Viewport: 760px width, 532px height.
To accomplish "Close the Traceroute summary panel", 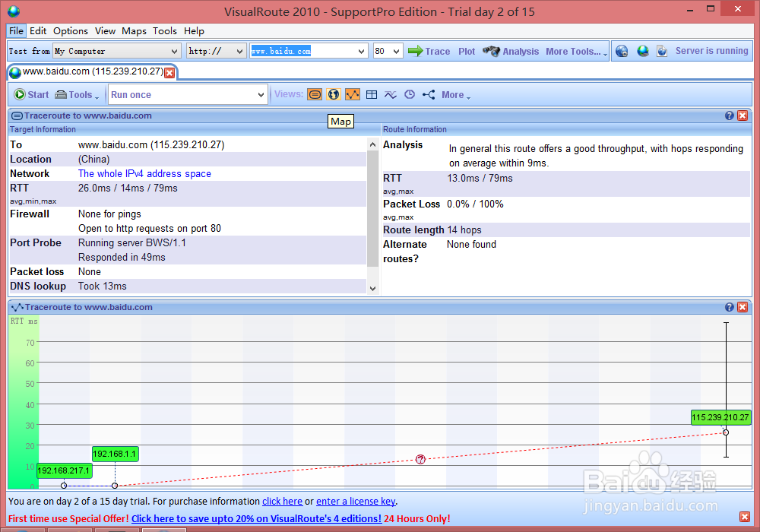I will 742,116.
